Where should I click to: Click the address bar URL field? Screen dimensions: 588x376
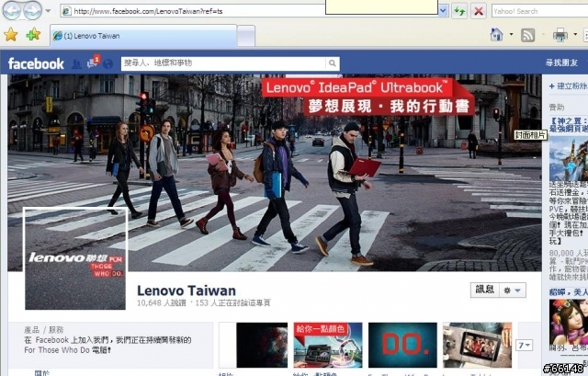click(193, 11)
